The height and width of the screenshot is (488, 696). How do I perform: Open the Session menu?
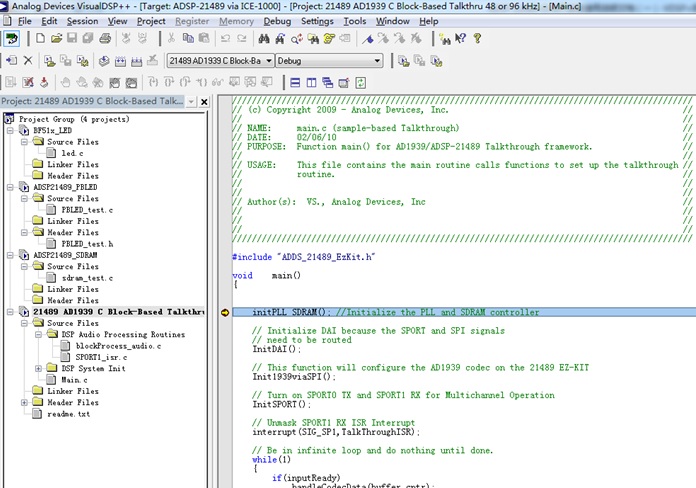click(x=83, y=21)
